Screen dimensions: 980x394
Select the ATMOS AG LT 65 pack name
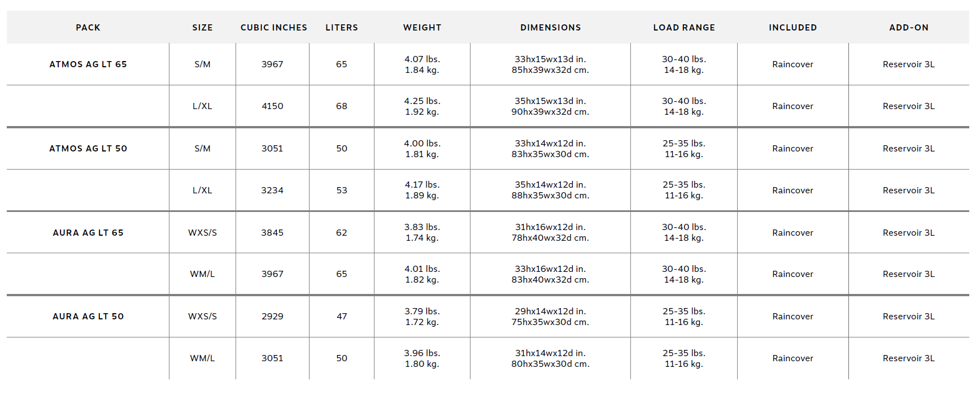tap(88, 64)
